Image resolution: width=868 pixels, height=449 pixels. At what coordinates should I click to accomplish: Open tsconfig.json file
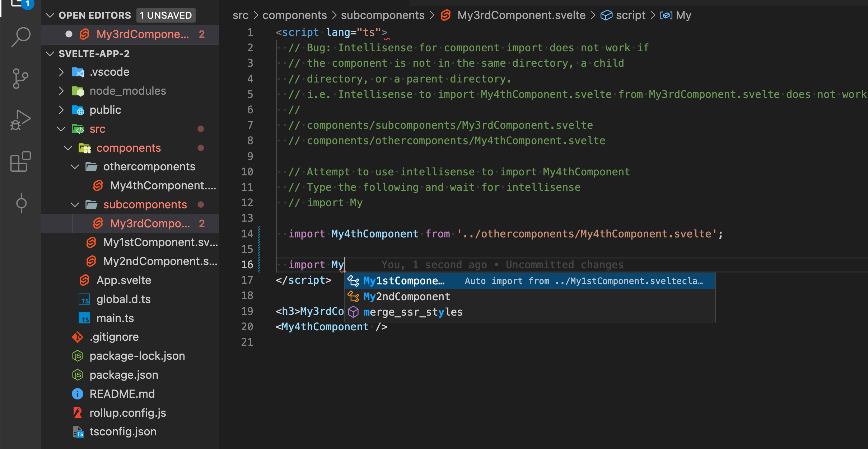(x=123, y=431)
